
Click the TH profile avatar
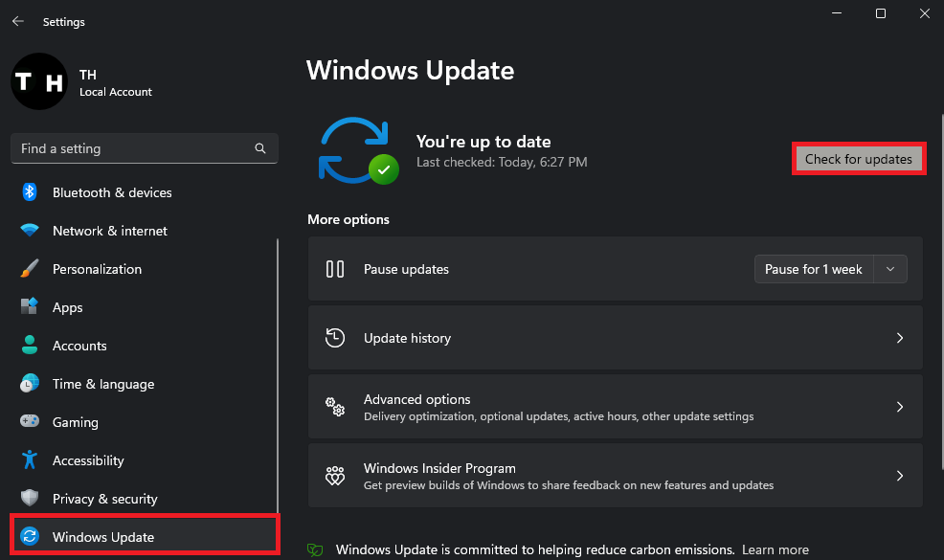[x=39, y=81]
